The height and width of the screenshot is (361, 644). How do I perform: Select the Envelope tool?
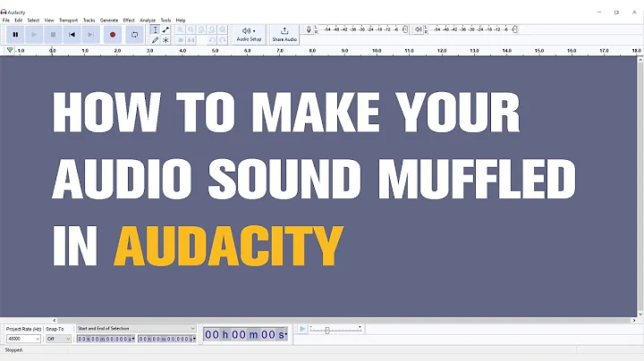(x=165, y=29)
